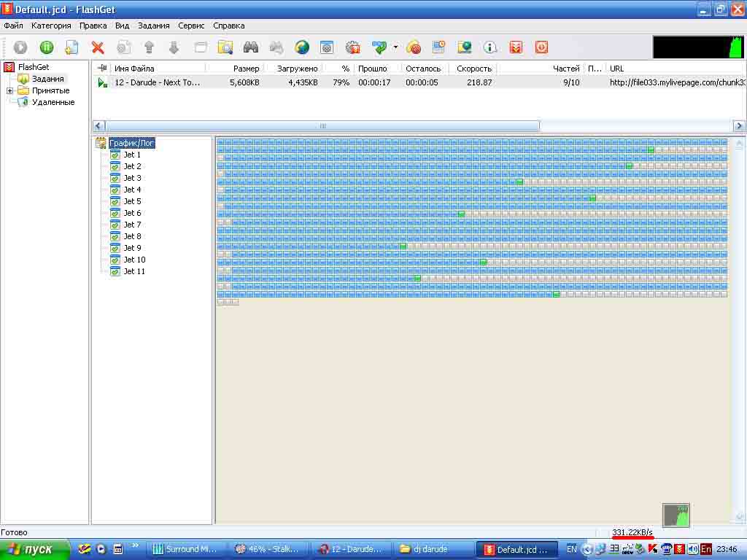Image resolution: width=747 pixels, height=560 pixels.
Task: Open the Категория menu
Action: tap(51, 26)
